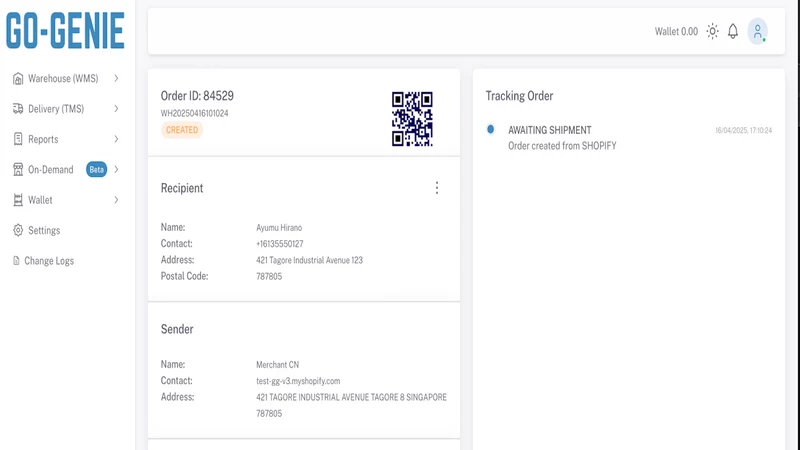This screenshot has width=800, height=450.
Task: Select recipient contact +16135550127
Action: [x=280, y=244]
